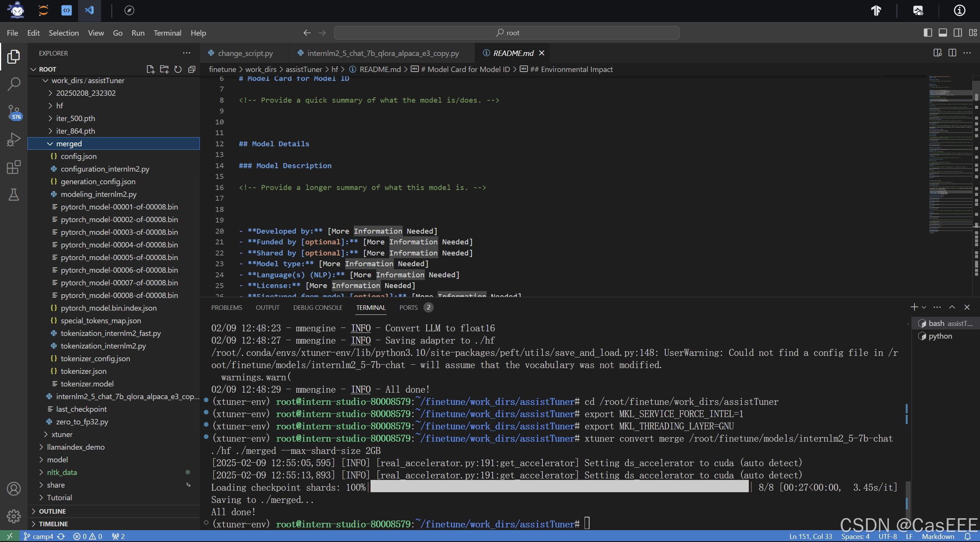Click the root search command center field
The height and width of the screenshot is (542, 980).
(x=506, y=33)
